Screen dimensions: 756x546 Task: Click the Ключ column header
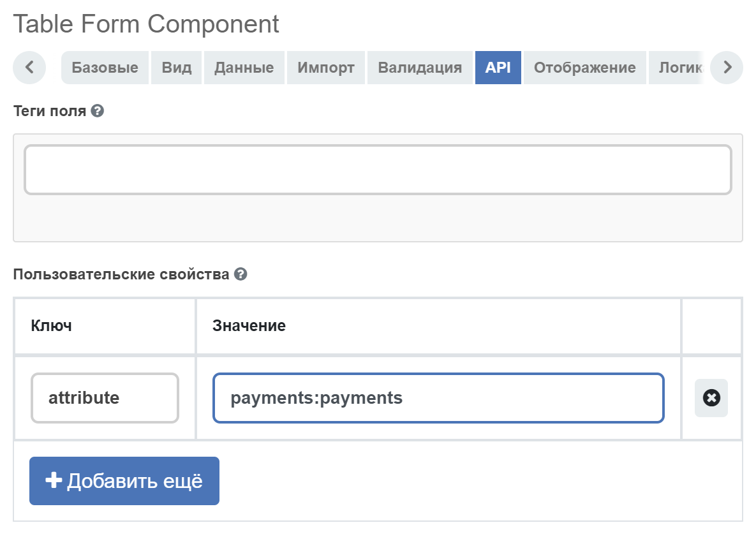[x=52, y=326]
